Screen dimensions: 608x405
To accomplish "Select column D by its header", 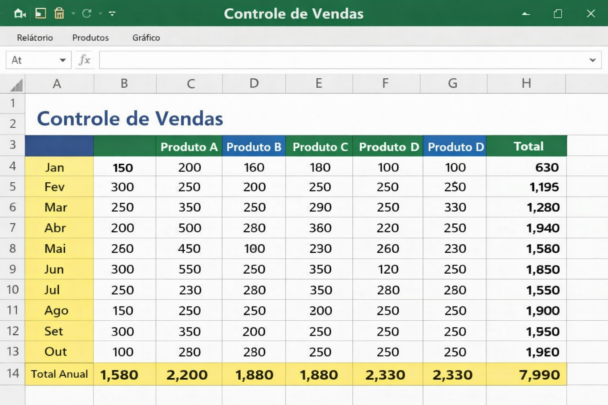I will [x=254, y=84].
